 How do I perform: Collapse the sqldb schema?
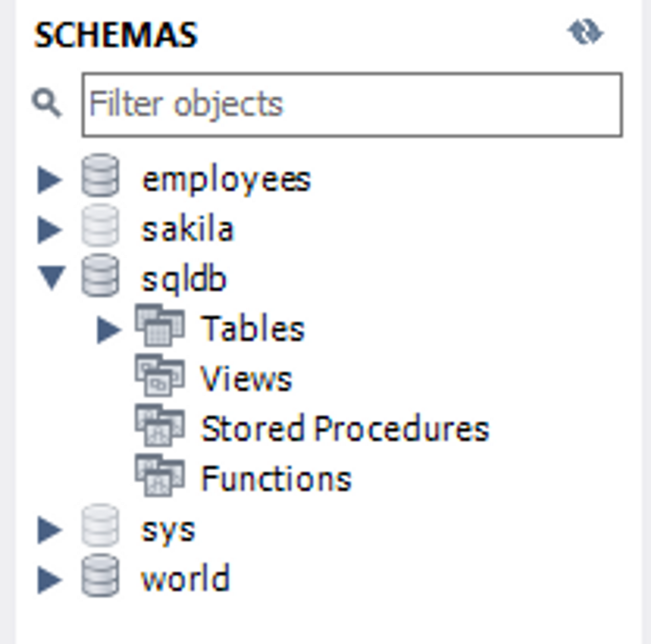click(x=51, y=279)
